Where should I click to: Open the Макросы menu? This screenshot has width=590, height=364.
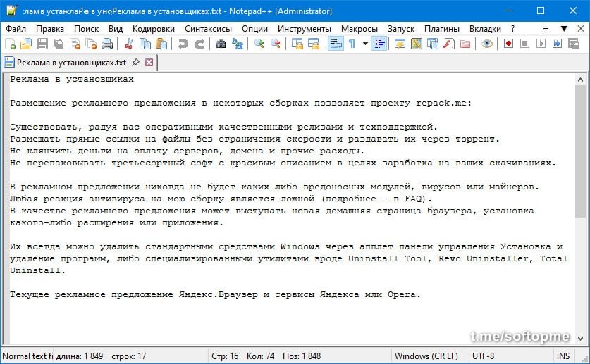click(x=359, y=29)
